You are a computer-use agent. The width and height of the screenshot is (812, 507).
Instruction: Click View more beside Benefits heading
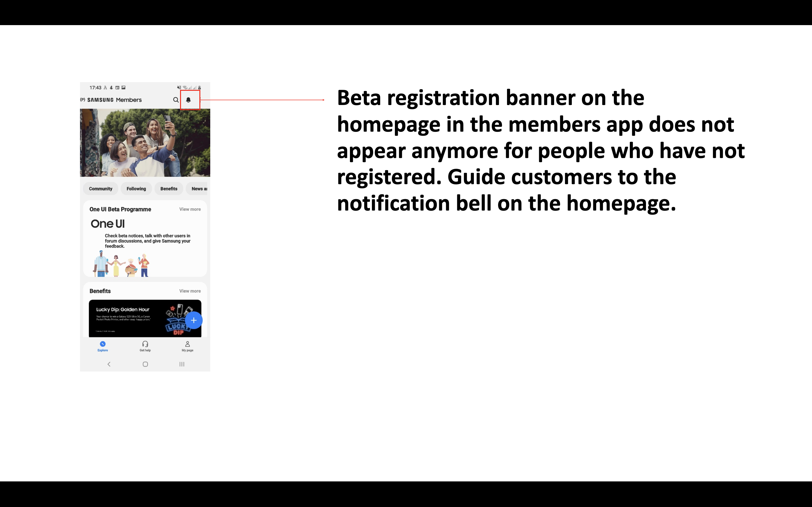(189, 291)
